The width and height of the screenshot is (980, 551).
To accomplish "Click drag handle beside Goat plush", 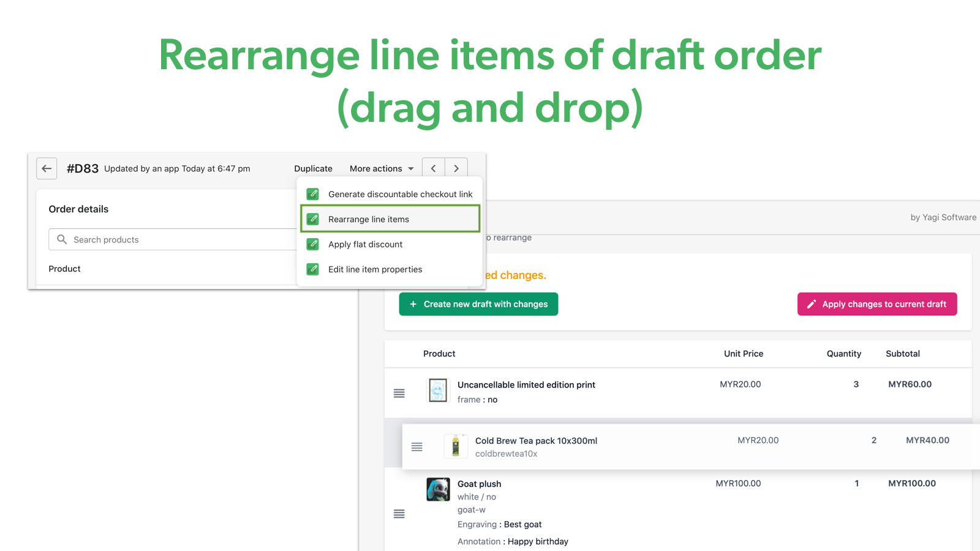I will pyautogui.click(x=399, y=514).
